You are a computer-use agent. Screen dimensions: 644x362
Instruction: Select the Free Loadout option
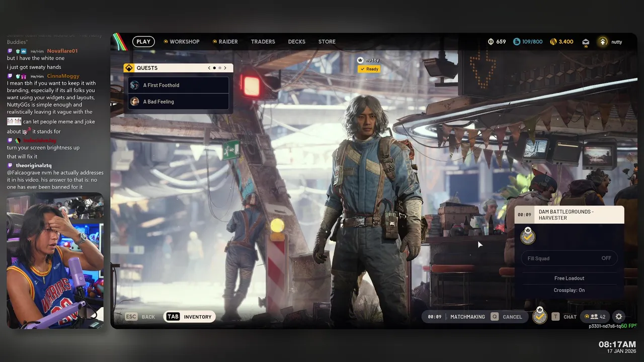tap(569, 278)
